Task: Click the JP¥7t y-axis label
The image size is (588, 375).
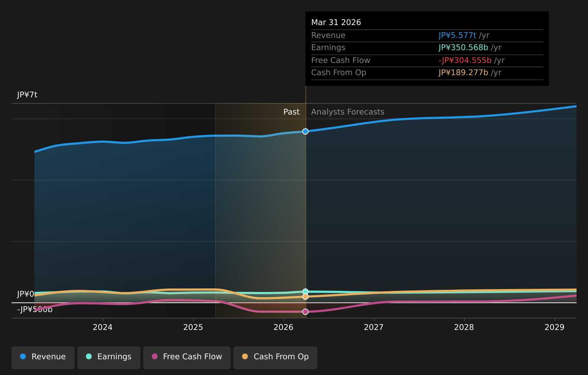Action: click(x=27, y=95)
